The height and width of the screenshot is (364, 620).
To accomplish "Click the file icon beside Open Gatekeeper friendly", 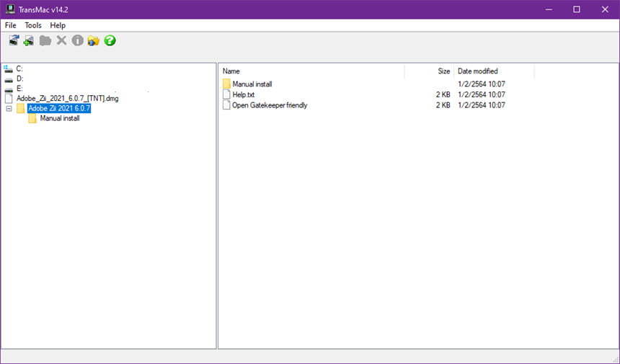I will [226, 105].
